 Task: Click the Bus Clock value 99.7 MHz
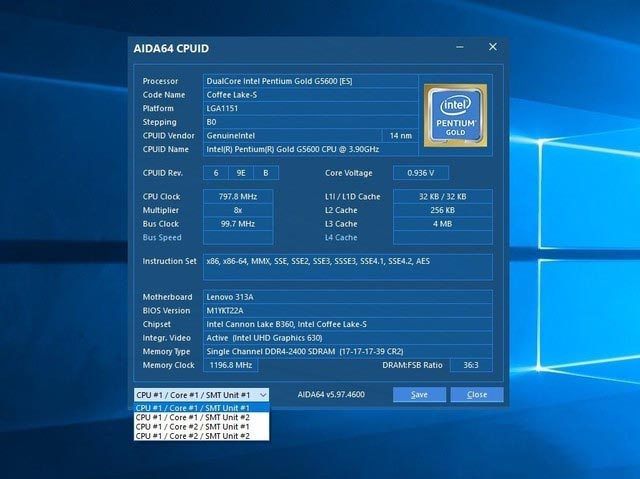coord(238,224)
